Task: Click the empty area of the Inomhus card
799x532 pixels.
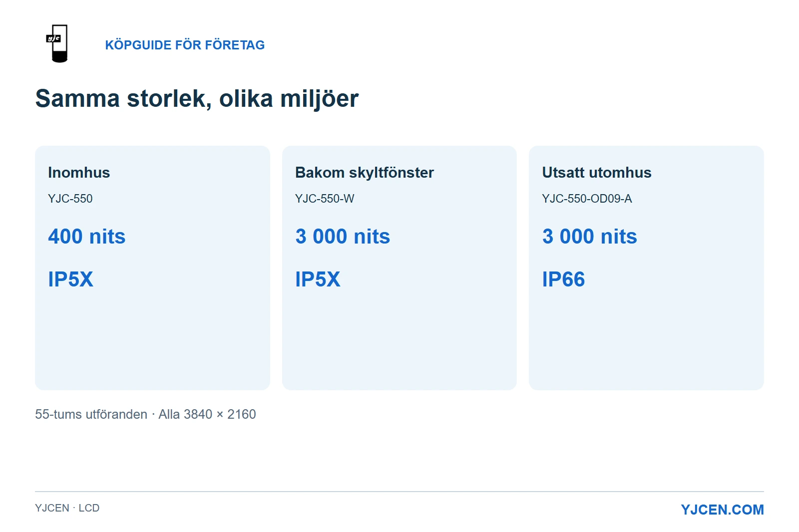Action: pos(152,339)
